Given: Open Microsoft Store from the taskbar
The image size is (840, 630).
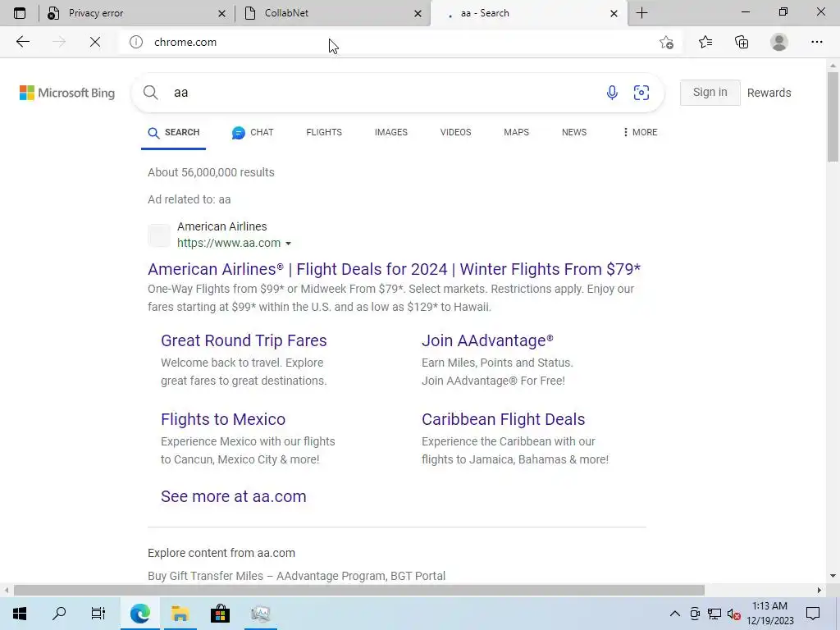Looking at the screenshot, I should (x=220, y=614).
